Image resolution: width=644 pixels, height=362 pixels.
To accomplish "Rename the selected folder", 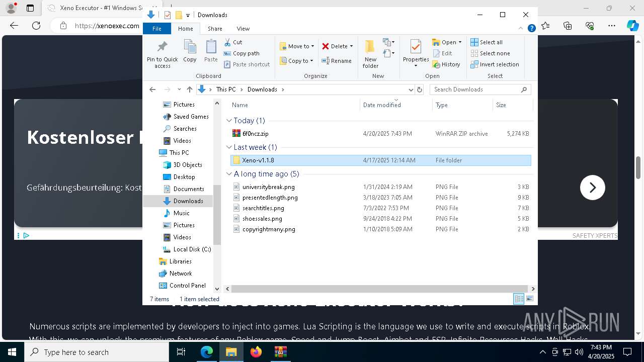I will pos(337,61).
